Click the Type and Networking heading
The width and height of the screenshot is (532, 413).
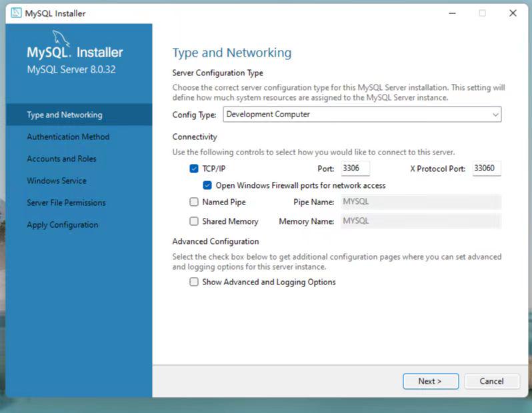(x=232, y=53)
